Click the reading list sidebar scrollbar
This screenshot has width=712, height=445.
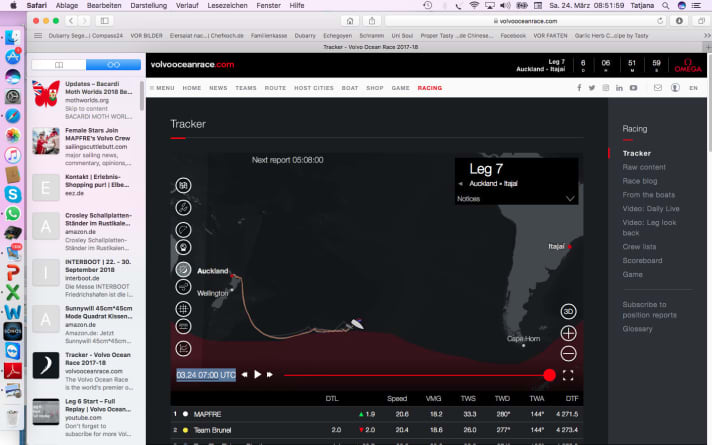(142, 96)
